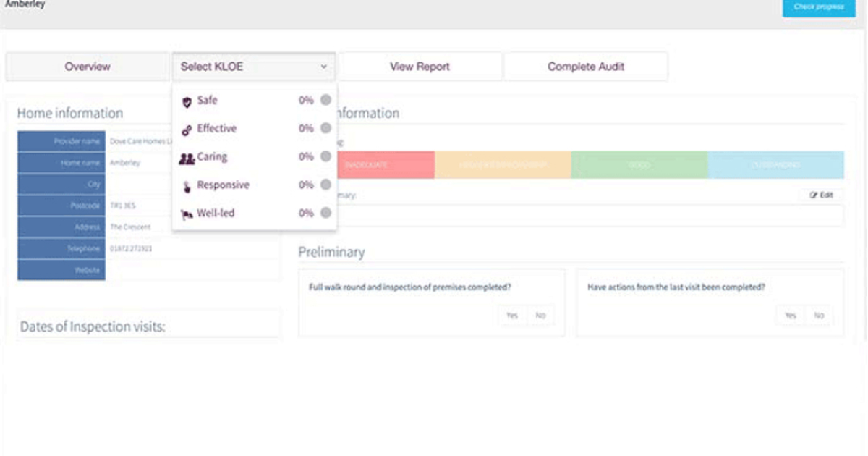Click the Caring people icon
Viewport: 868px width, 456px height.
(187, 159)
